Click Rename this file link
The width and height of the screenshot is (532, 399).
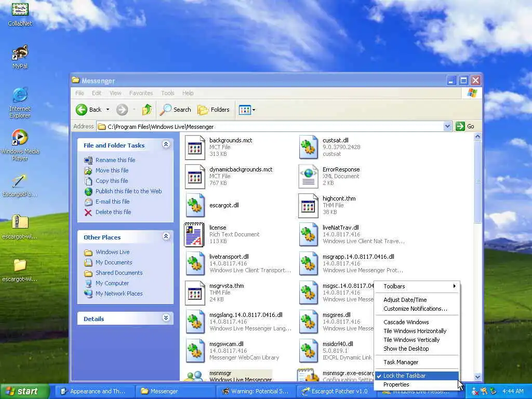click(x=115, y=160)
